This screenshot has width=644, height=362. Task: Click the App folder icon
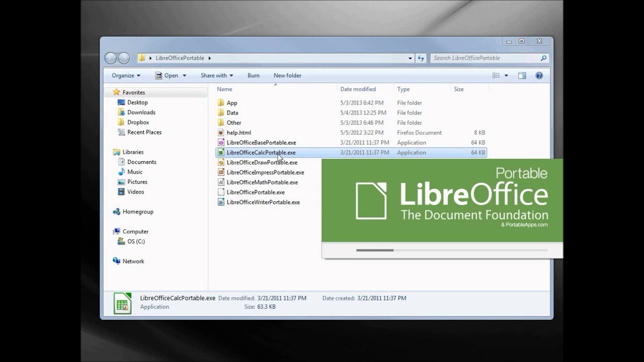click(221, 103)
